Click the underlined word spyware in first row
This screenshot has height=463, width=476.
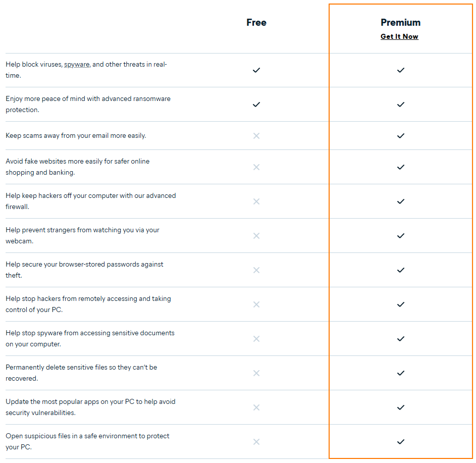tap(77, 65)
